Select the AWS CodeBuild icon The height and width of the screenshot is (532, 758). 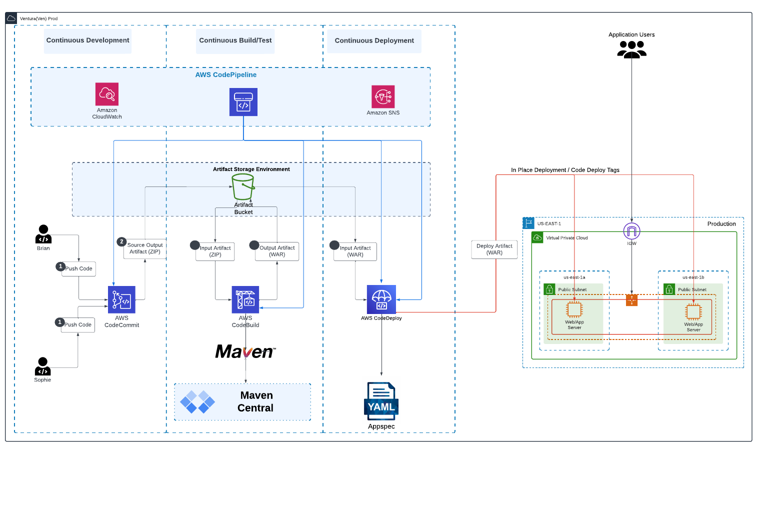click(245, 299)
